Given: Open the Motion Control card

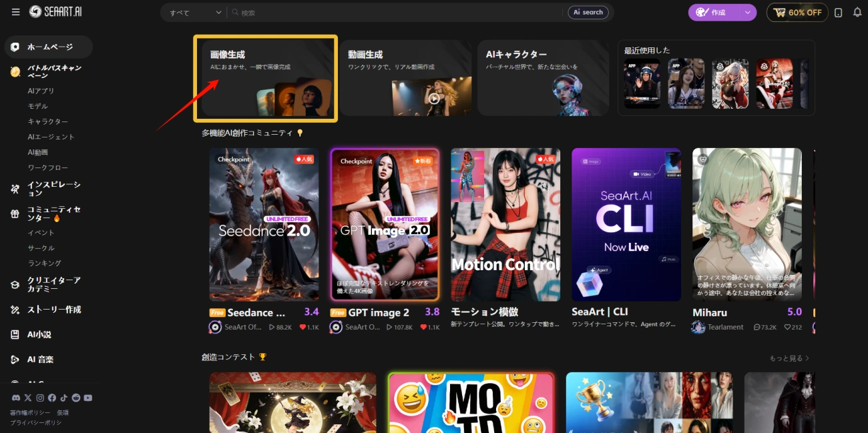Looking at the screenshot, I should tap(505, 225).
